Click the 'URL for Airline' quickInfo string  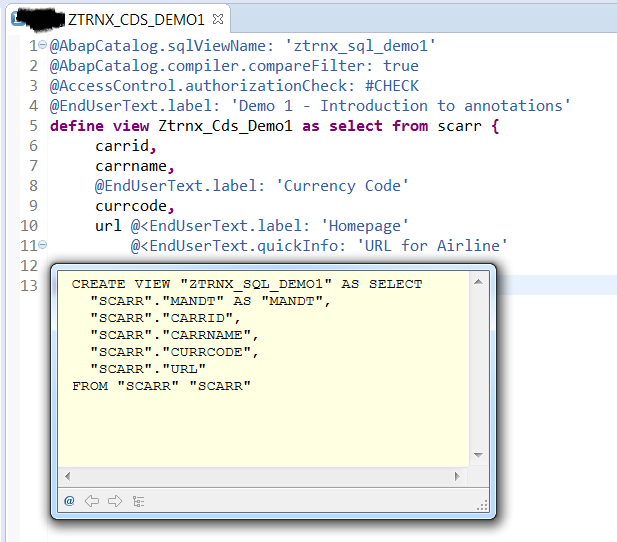coord(432,246)
